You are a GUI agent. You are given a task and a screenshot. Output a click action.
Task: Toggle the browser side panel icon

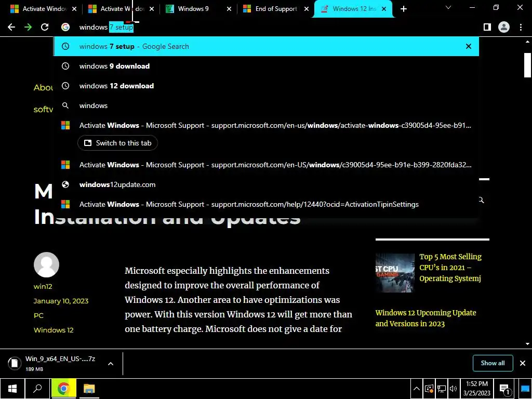point(487,27)
